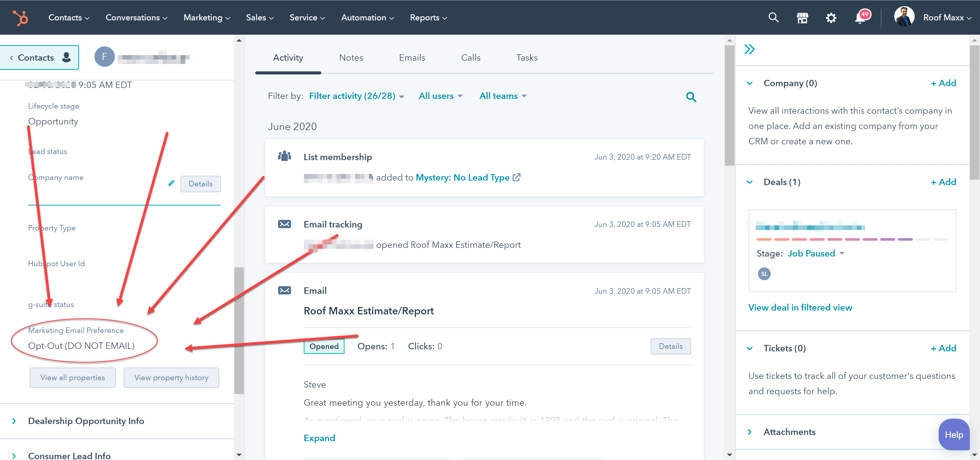Open the settings gear icon
Image resolution: width=980 pixels, height=460 pixels.
pyautogui.click(x=831, y=18)
